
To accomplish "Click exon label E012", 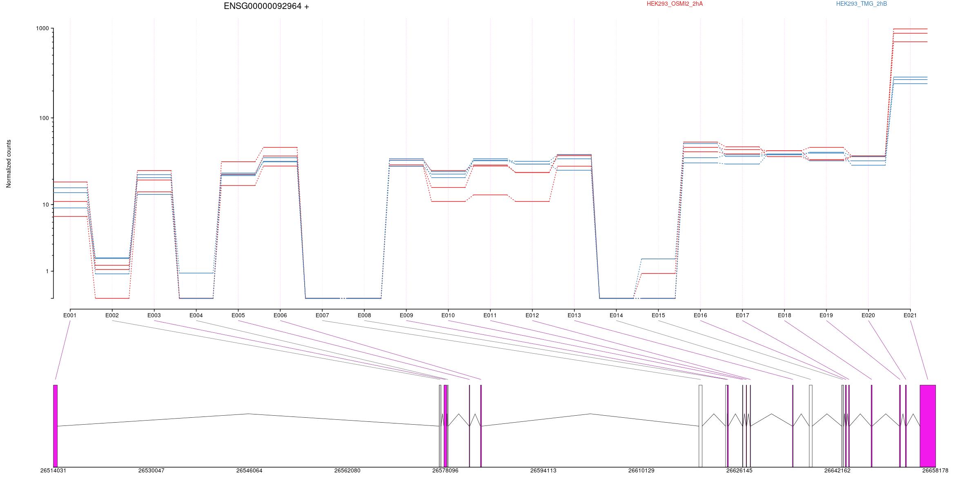I will pyautogui.click(x=532, y=315).
